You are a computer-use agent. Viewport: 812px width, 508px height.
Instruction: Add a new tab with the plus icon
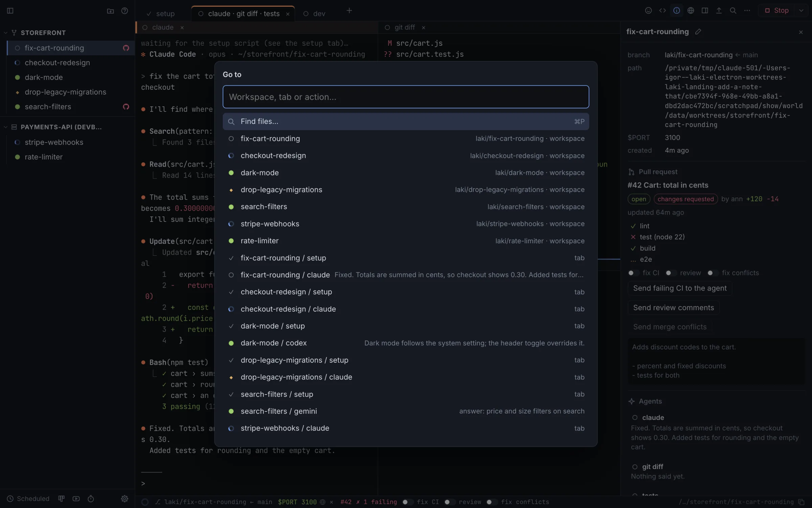coord(349,11)
